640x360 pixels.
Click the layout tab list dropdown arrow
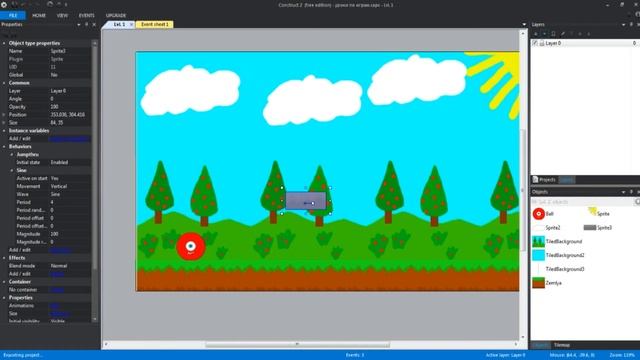(524, 24)
